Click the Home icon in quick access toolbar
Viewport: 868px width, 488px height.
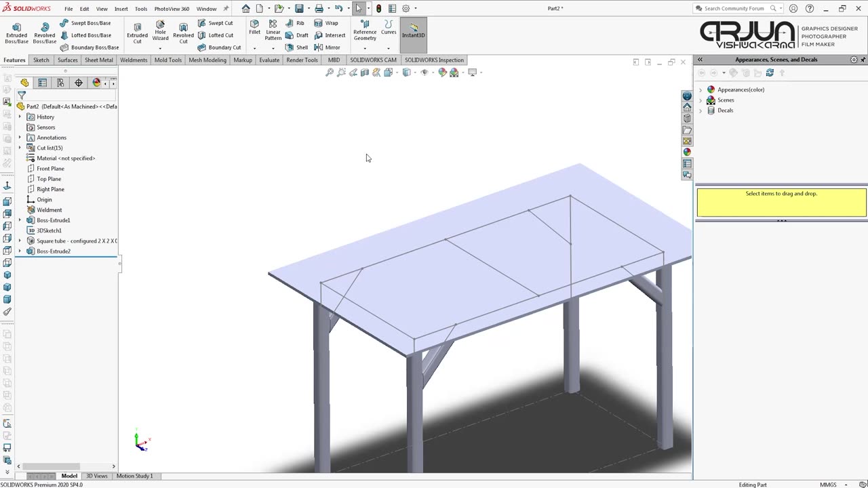coord(245,9)
